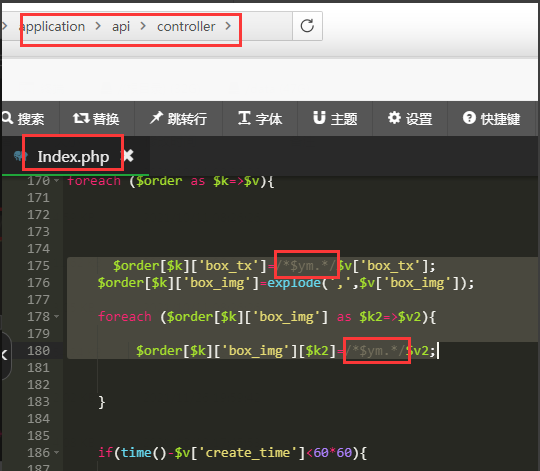
Task: Collapse the code fold at line 178
Action: [x=56, y=316]
